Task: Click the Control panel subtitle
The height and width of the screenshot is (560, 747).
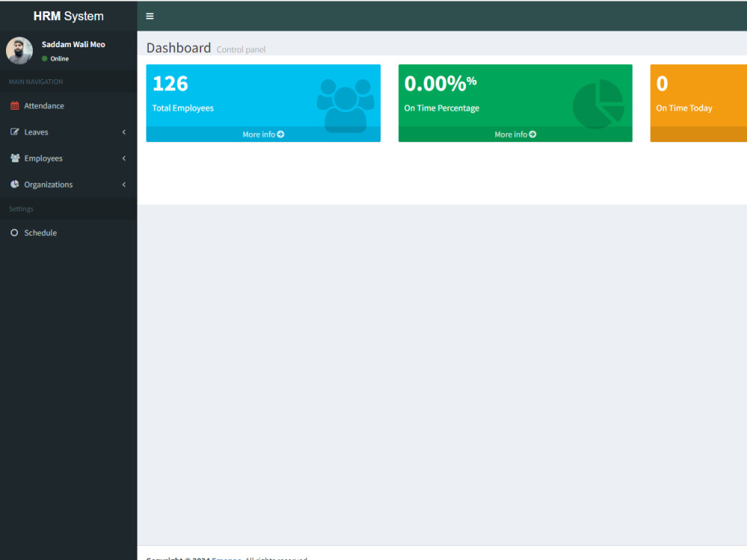Action: pos(241,49)
